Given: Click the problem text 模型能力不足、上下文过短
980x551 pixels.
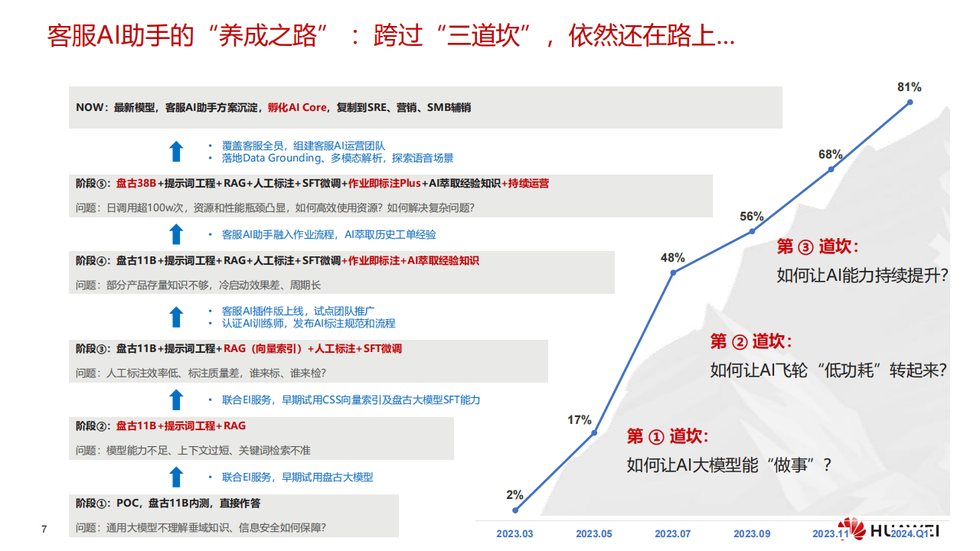Looking at the screenshot, I should click(193, 450).
